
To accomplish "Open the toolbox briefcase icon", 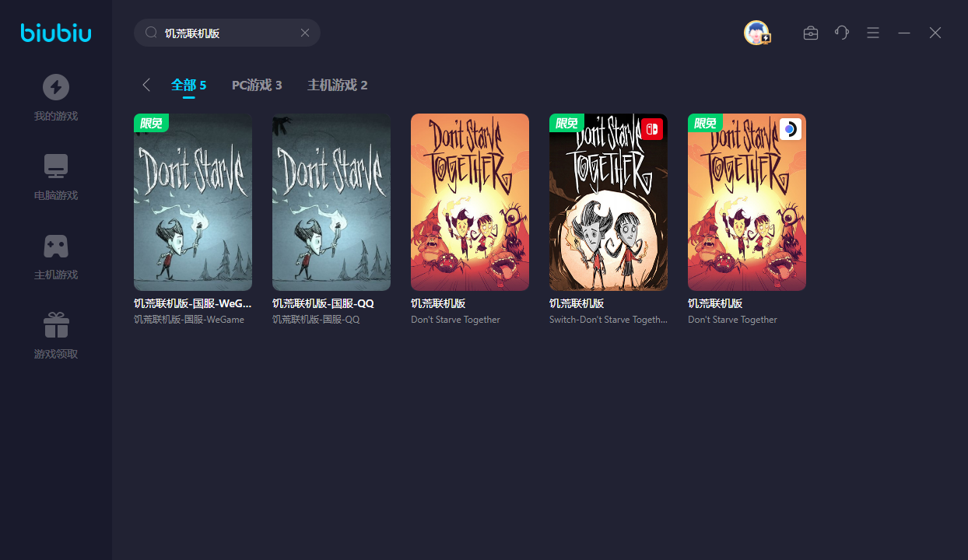I will click(x=811, y=33).
